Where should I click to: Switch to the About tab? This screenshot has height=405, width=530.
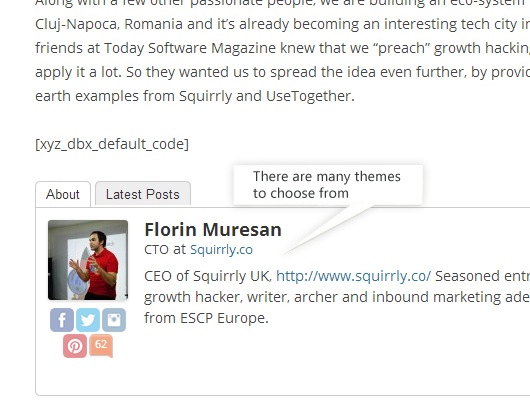(x=63, y=194)
